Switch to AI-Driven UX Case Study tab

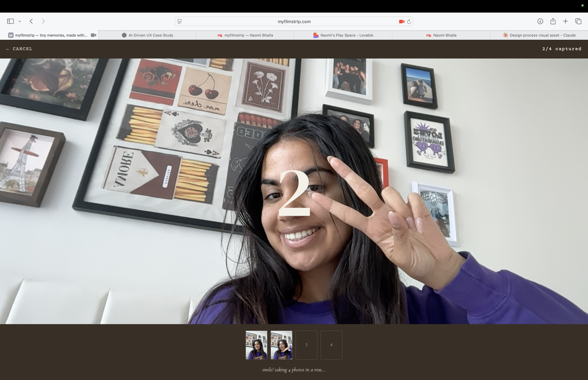147,35
